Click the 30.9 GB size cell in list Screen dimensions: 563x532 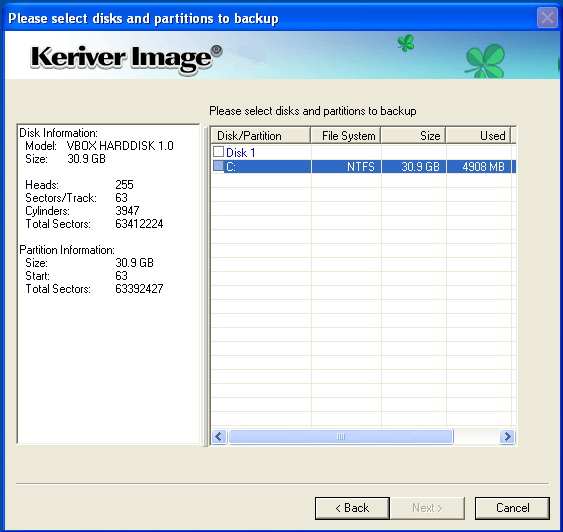[x=420, y=167]
